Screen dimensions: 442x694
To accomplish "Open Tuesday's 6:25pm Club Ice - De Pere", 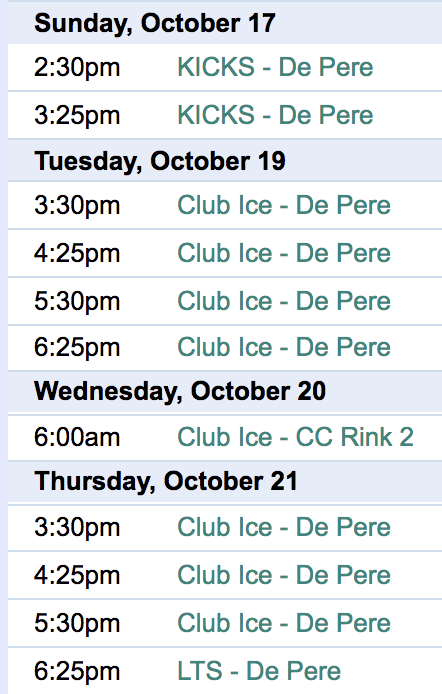I will [284, 347].
